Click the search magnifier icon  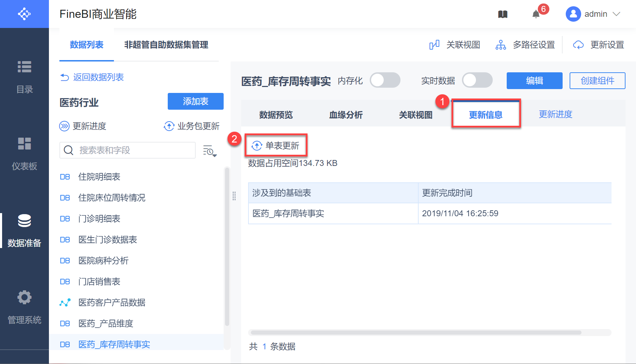[x=68, y=150]
